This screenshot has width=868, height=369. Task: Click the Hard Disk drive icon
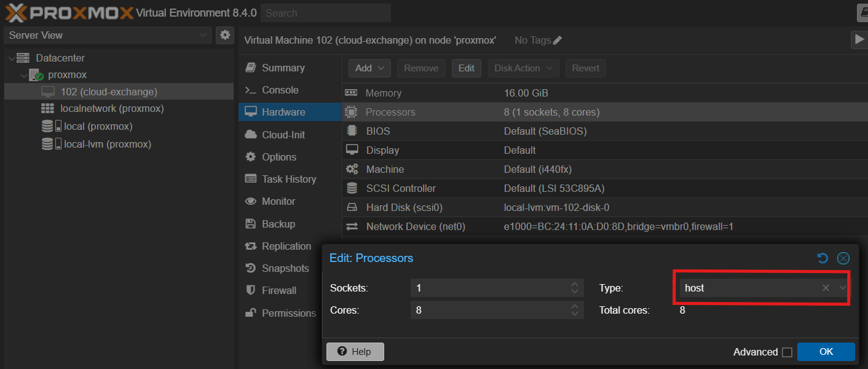352,207
